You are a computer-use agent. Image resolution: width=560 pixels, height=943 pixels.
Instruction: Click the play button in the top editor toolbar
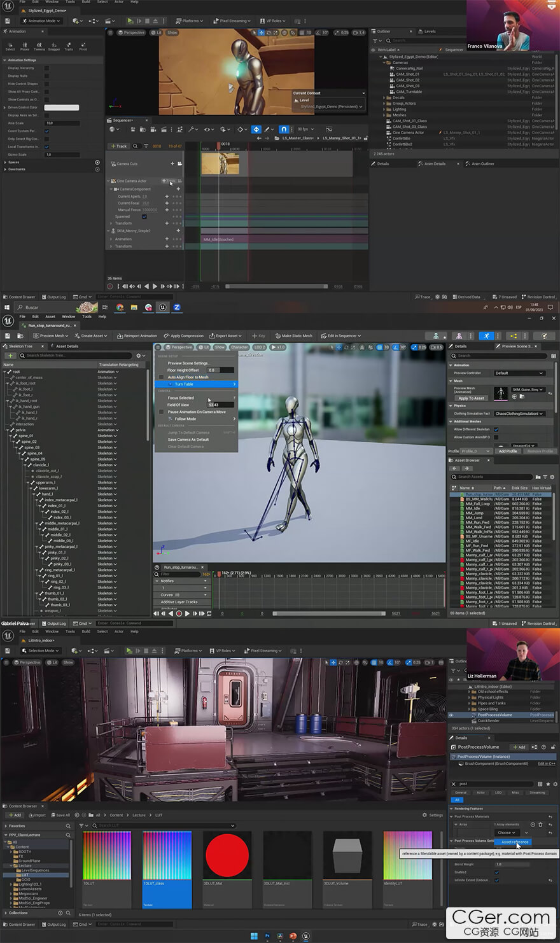click(130, 20)
